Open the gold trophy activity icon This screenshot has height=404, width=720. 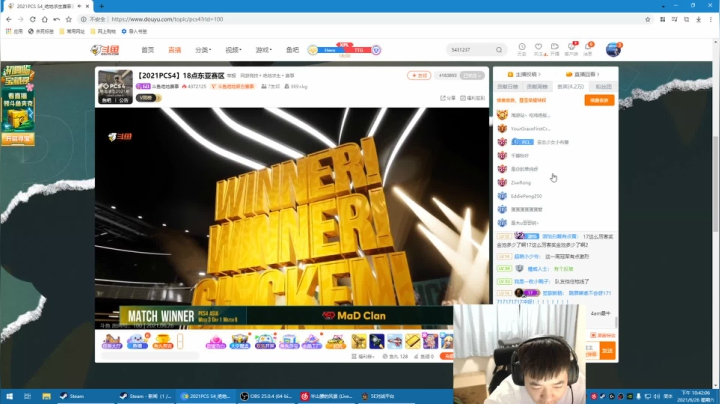[x=163, y=341]
